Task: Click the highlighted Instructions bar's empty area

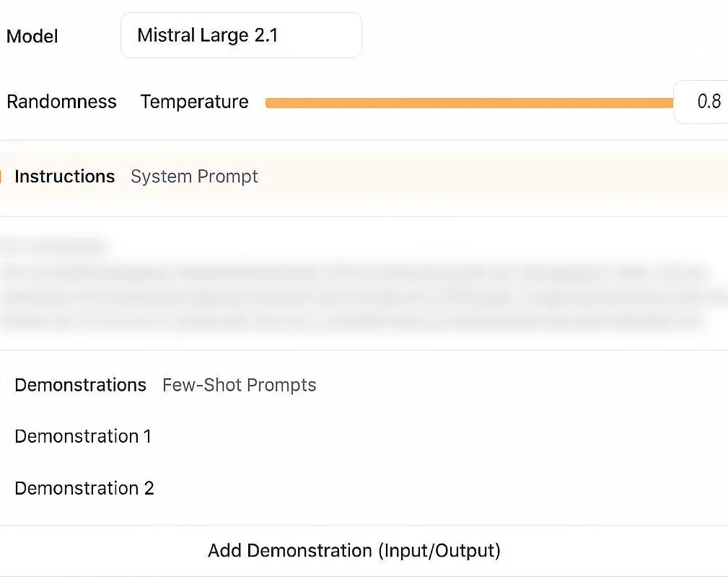Action: coord(491,177)
